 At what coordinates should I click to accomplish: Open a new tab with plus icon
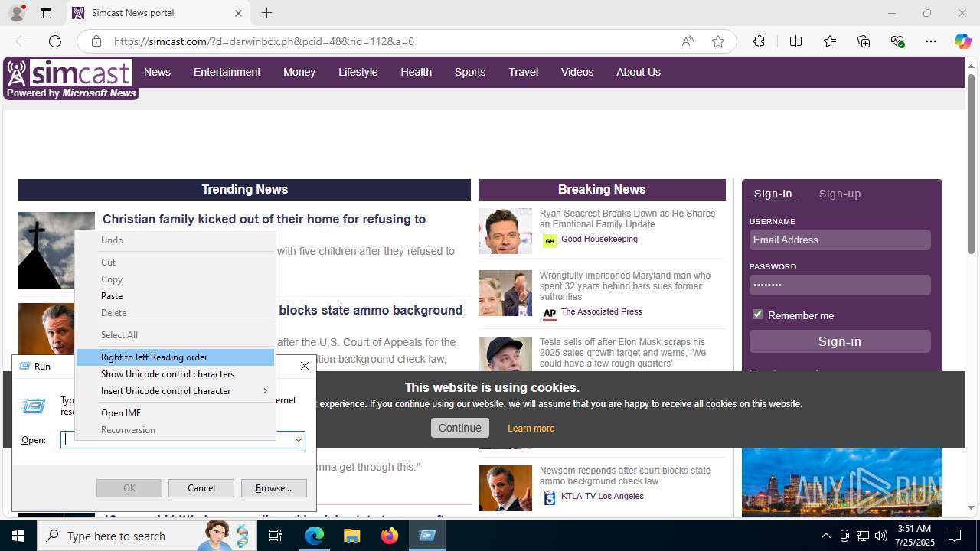pos(266,13)
